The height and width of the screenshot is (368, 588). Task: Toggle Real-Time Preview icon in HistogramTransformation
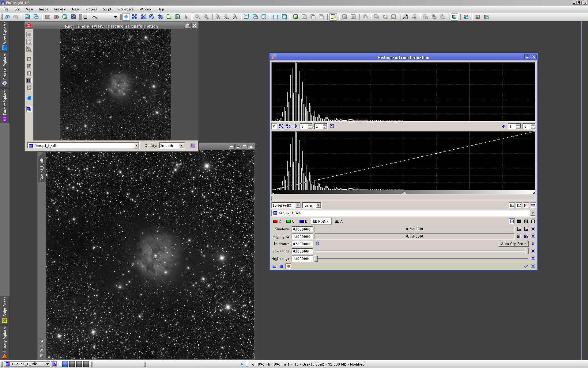pos(288,266)
